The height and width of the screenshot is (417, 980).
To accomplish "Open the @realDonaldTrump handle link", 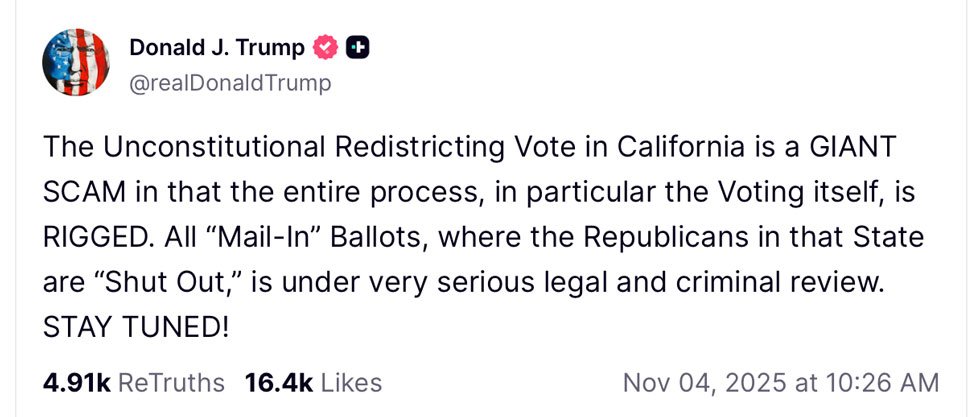I will coord(229,83).
